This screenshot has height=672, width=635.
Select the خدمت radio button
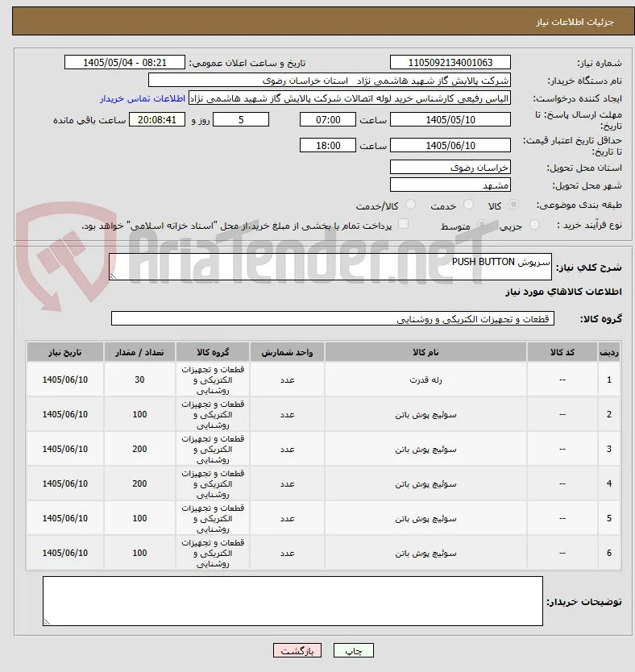(x=469, y=205)
